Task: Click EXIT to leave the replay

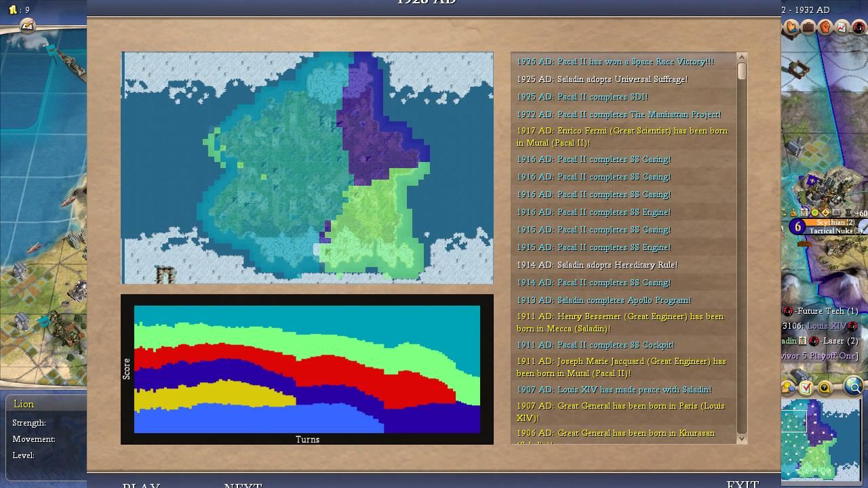Action: pyautogui.click(x=743, y=484)
